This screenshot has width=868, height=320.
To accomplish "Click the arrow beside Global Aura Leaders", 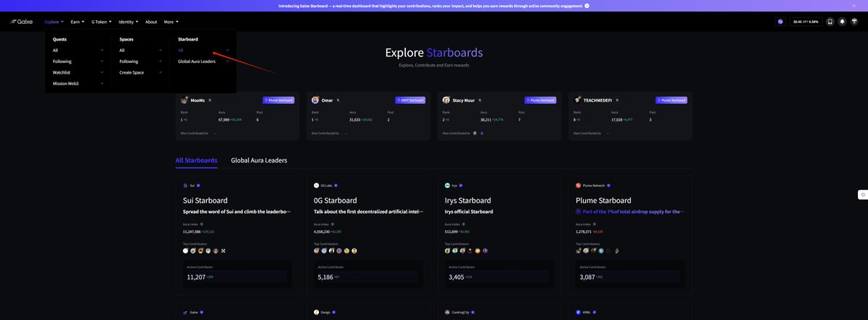I will pyautogui.click(x=227, y=61).
